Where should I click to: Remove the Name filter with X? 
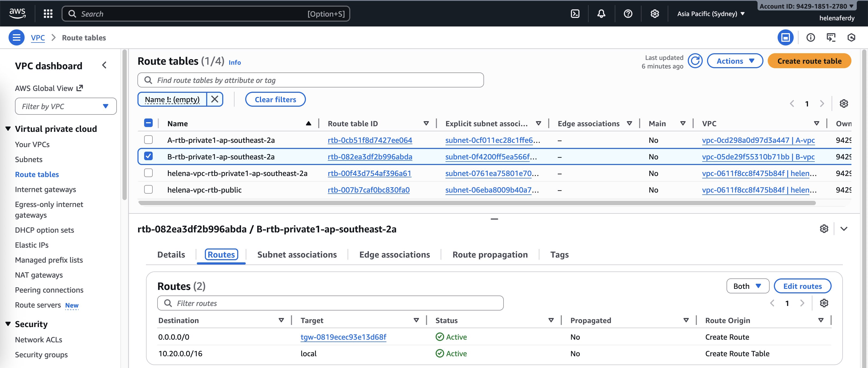(215, 99)
